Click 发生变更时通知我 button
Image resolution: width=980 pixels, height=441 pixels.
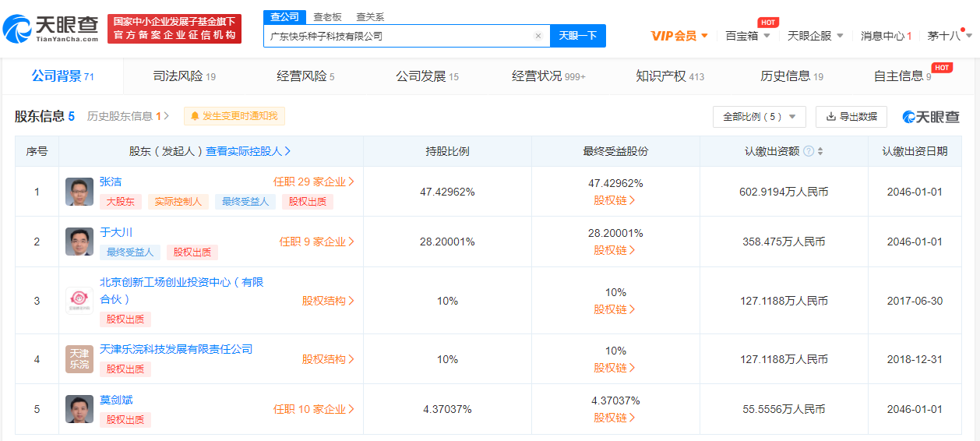234,116
